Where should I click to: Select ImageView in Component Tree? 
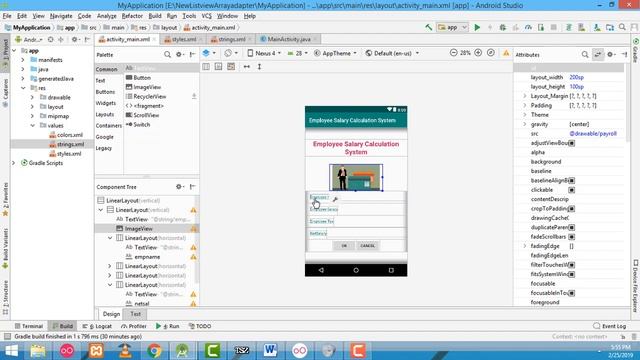139,229
